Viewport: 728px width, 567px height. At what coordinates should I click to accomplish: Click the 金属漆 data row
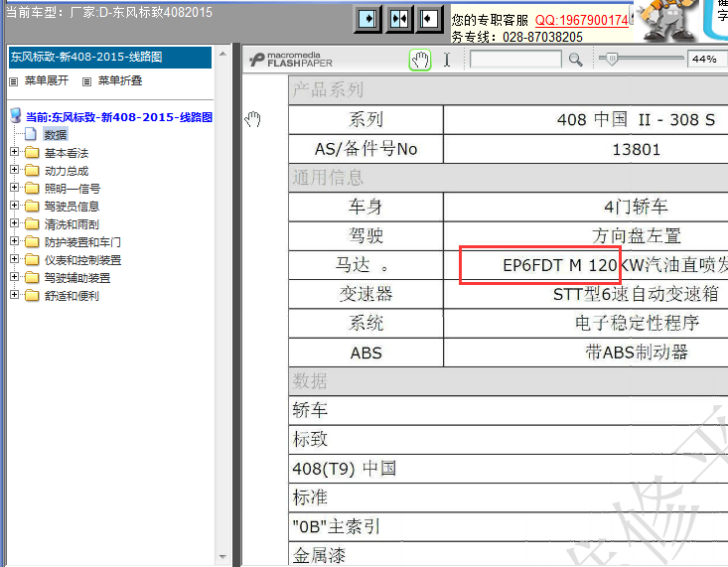click(x=509, y=554)
